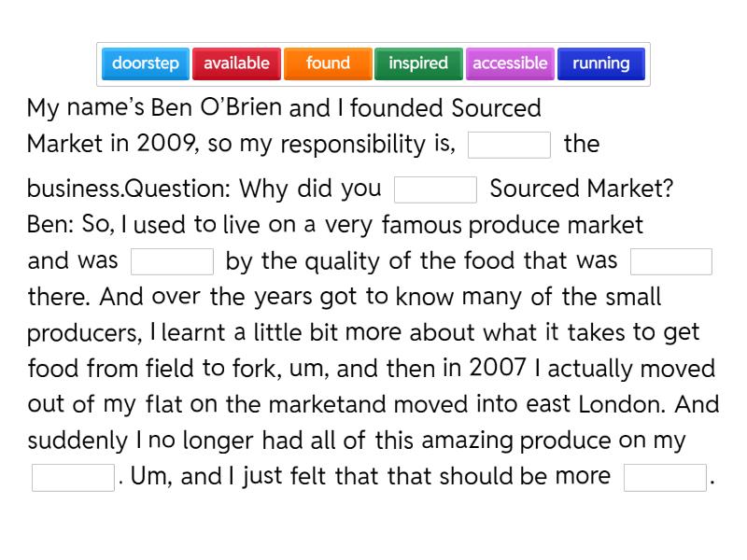The height and width of the screenshot is (560, 747).
Task: Choose the 'found' word tile
Action: (x=328, y=63)
